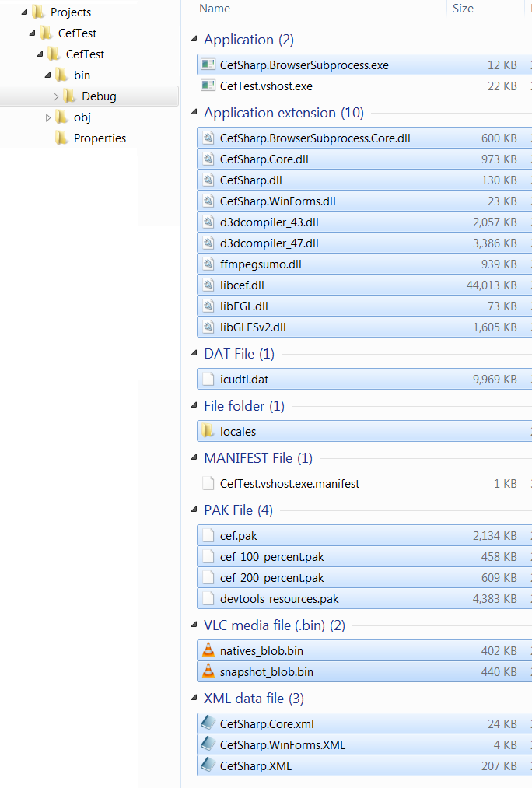Select the Properties folder in tree
Viewport: 532px width, 788px height.
pos(100,138)
